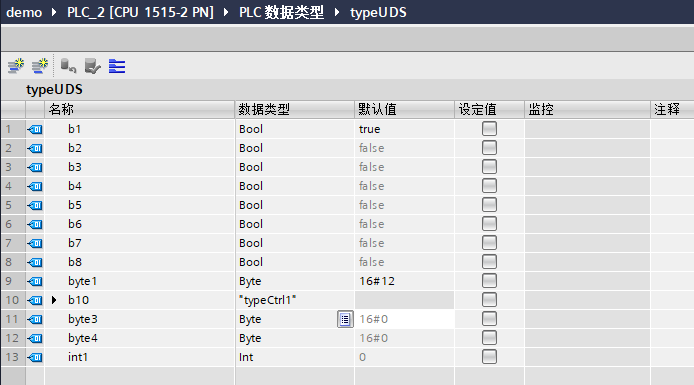Toggle the setpoint checkbox for b1
Viewport: 694px width, 385px height.
[x=489, y=129]
